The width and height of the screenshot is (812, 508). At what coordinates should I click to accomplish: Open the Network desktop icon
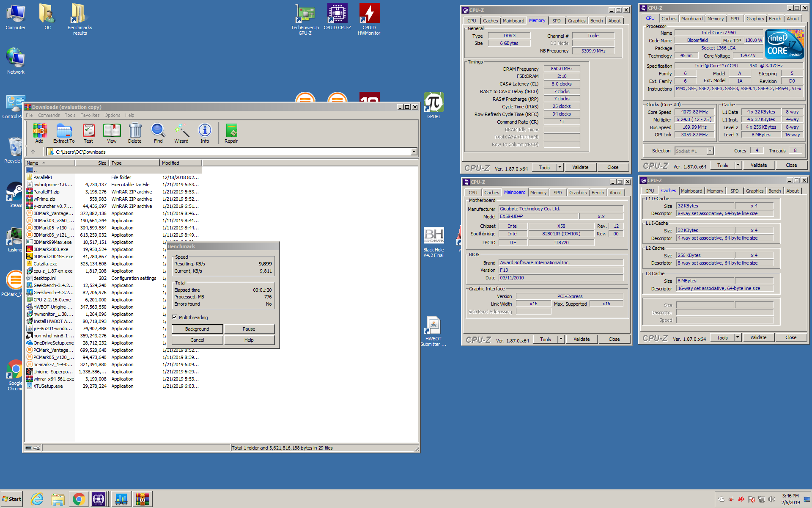click(16, 61)
